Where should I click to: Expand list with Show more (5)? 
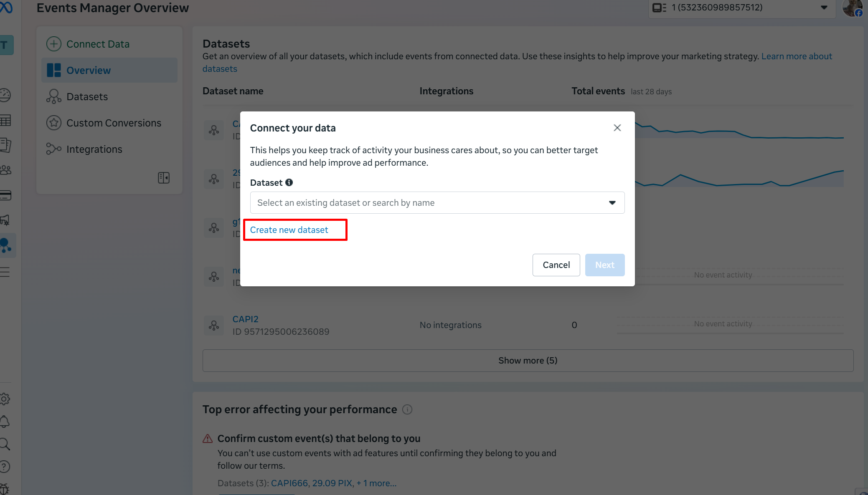[x=528, y=361]
